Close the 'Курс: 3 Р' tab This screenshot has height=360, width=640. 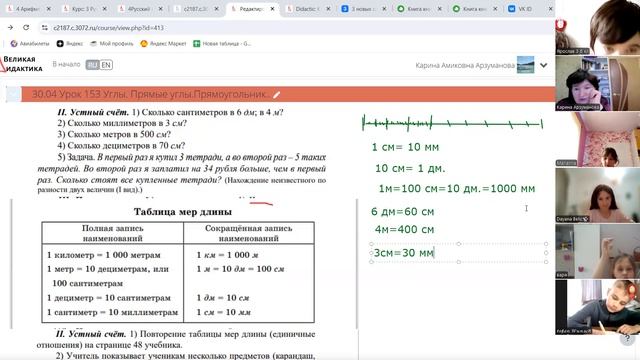coord(105,9)
